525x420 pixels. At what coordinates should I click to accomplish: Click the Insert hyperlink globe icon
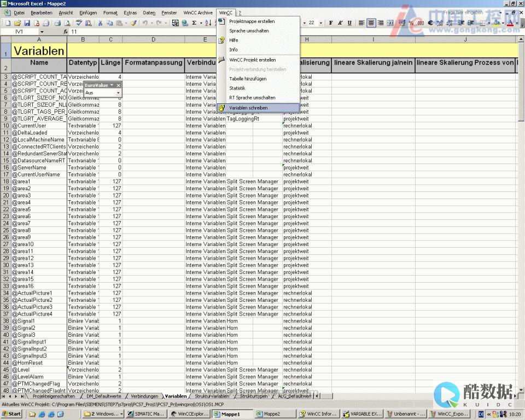coord(185,23)
